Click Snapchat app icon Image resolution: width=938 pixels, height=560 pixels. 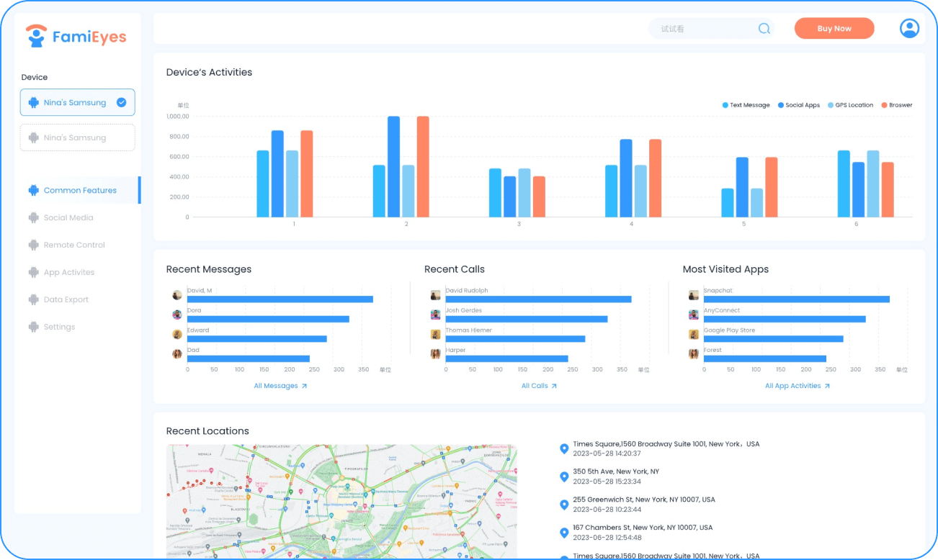[x=694, y=295]
